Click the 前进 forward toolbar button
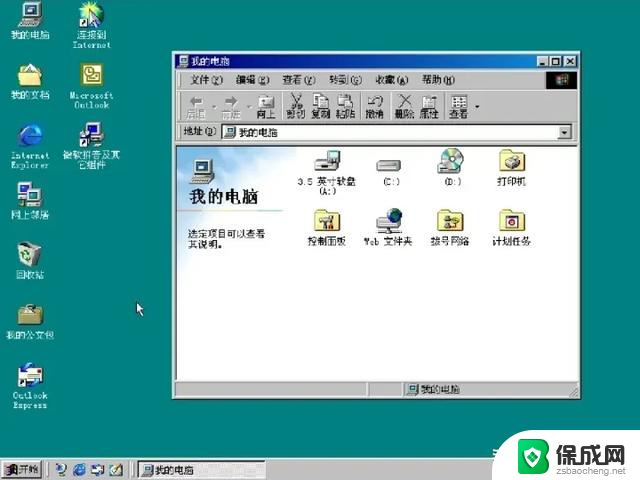Image resolution: width=640 pixels, height=480 pixels. click(x=231, y=107)
